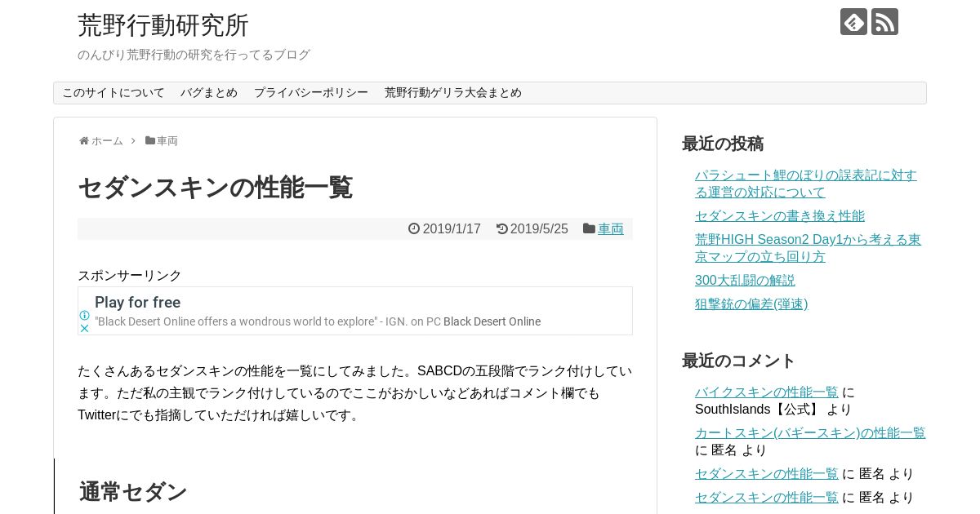Open recent post 荒野HIGH Season2 Day1
This screenshot has height=514, width=980.
[x=808, y=248]
